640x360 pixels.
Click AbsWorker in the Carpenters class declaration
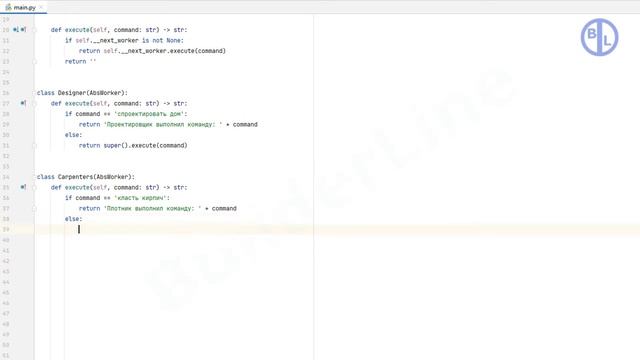[113, 177]
